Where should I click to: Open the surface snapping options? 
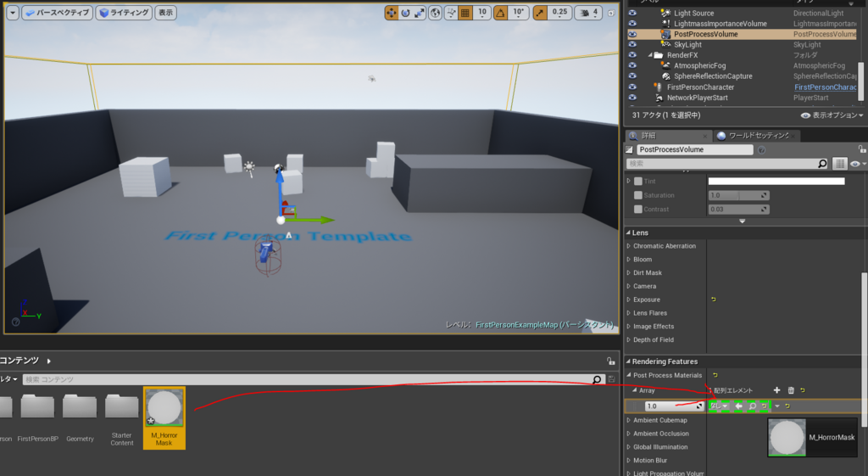coord(451,13)
